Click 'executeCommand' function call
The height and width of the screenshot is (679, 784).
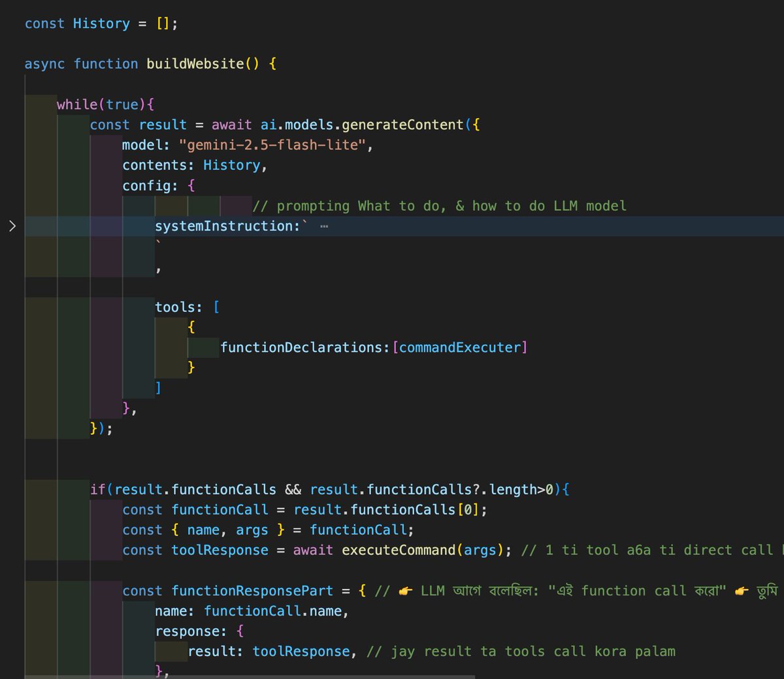[399, 550]
